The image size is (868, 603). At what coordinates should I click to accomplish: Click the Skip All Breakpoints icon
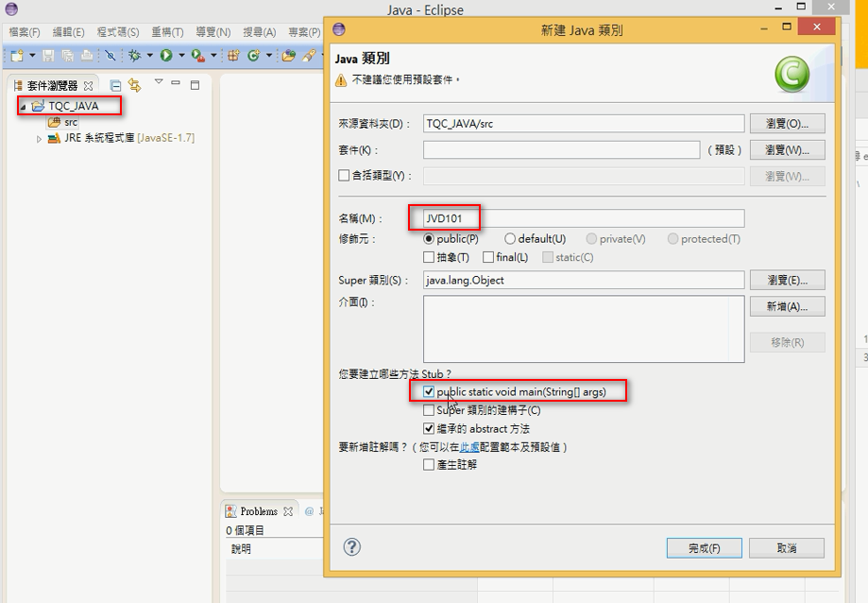pos(111,56)
